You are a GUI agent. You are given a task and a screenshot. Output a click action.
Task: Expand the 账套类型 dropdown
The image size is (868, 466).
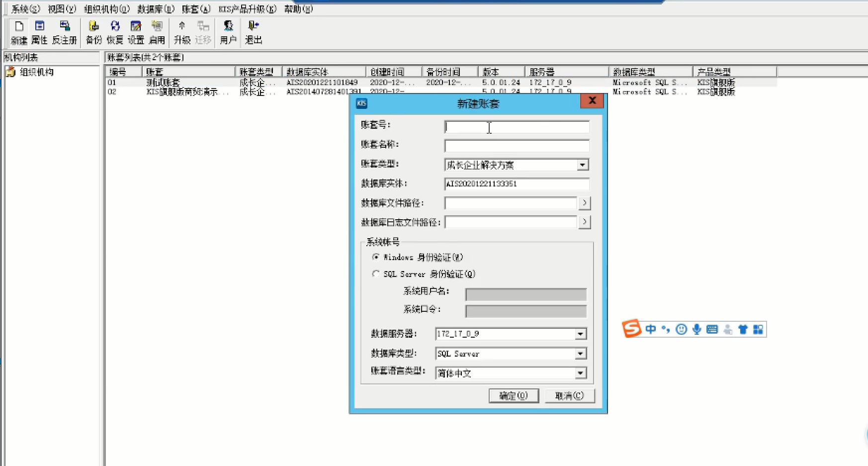pos(583,165)
